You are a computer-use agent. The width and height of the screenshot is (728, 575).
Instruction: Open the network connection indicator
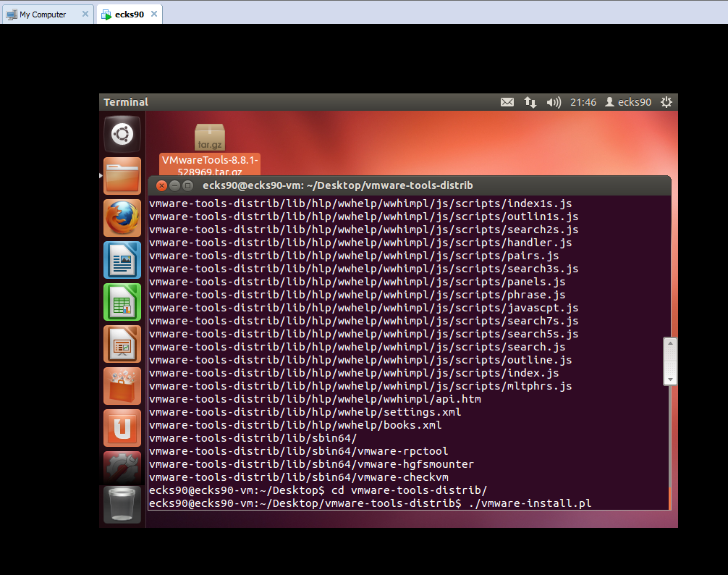[530, 102]
